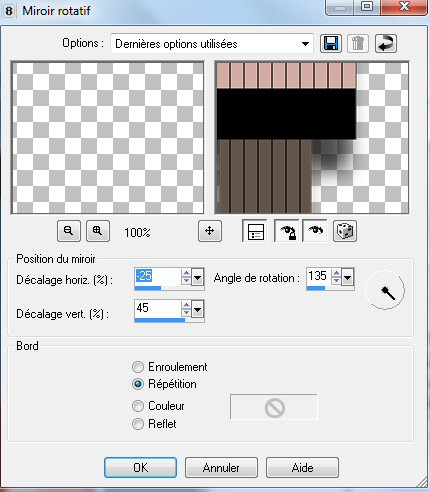Zoom out the preview with minus magnifier
The height and width of the screenshot is (492, 430).
click(69, 231)
